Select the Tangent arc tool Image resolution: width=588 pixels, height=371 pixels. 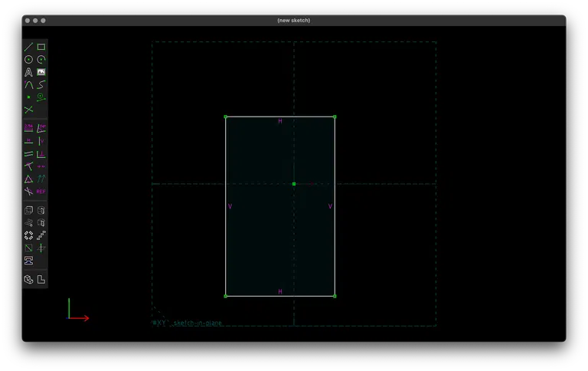(x=28, y=84)
